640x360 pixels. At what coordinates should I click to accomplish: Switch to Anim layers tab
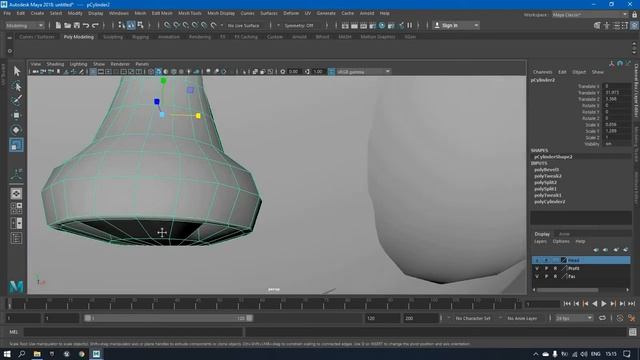pos(564,234)
